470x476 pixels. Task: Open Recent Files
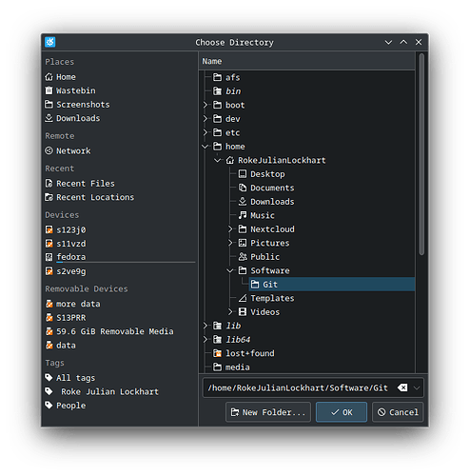click(80, 184)
